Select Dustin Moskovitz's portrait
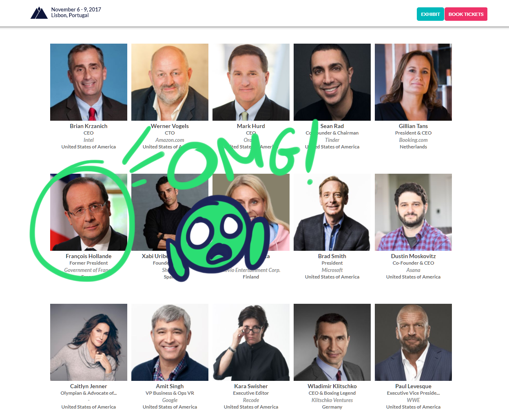Image resolution: width=509 pixels, height=420 pixels. [413, 212]
